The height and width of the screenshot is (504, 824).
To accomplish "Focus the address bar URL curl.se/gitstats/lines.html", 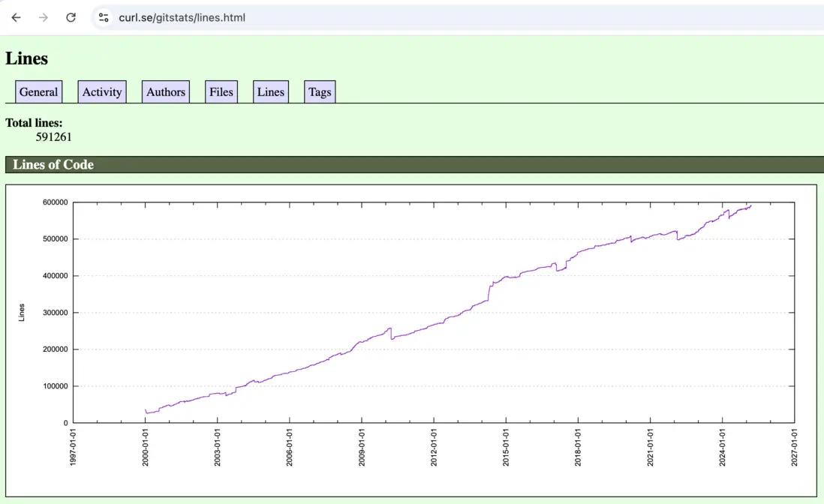I will tap(182, 17).
